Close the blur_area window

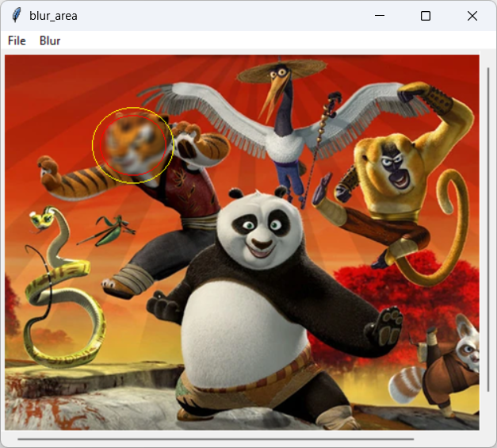pyautogui.click(x=472, y=16)
